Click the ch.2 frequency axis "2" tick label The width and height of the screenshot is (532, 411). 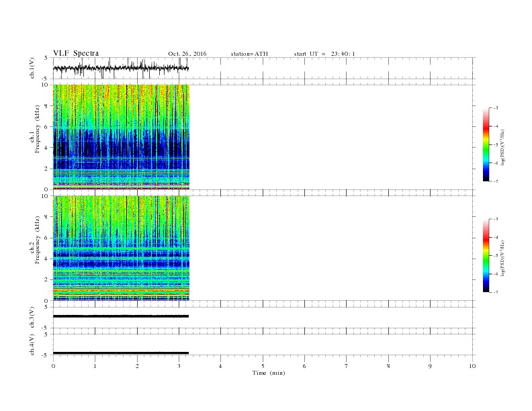(x=46, y=280)
